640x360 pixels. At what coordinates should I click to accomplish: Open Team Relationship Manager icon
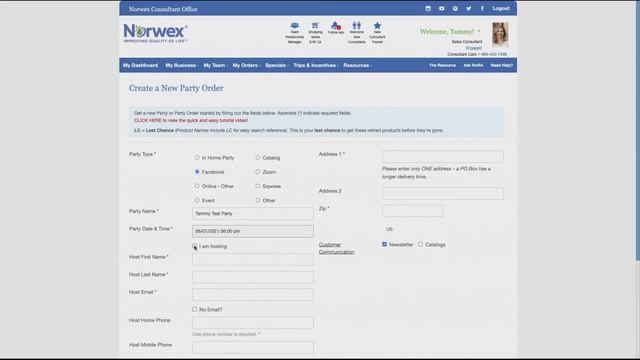[x=294, y=33]
